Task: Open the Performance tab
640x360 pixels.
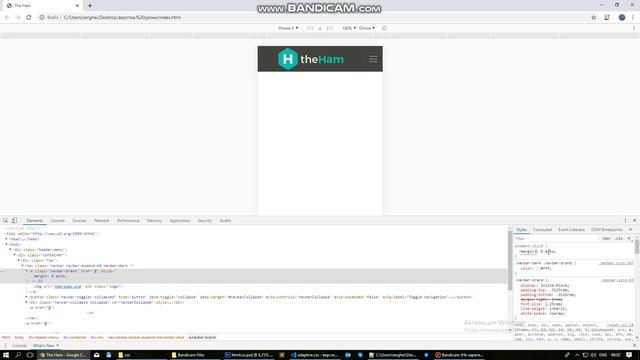Action: pos(128,220)
